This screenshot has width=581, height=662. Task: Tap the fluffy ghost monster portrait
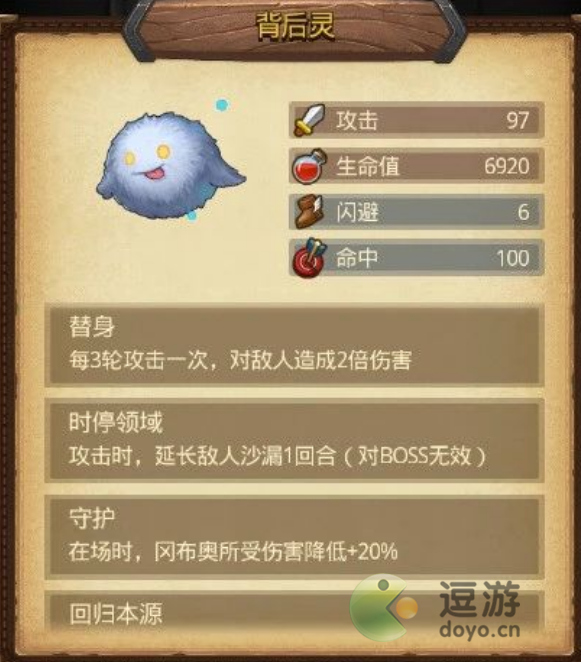[x=171, y=166]
